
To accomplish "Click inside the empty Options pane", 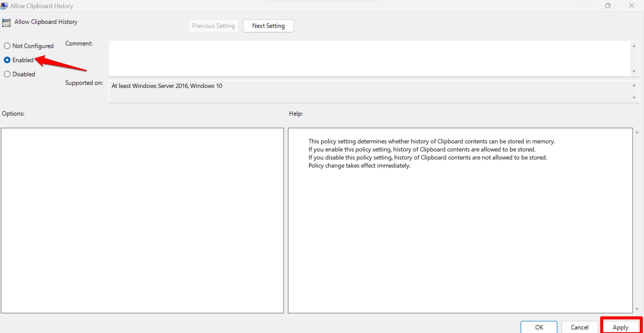I will pyautogui.click(x=142, y=220).
